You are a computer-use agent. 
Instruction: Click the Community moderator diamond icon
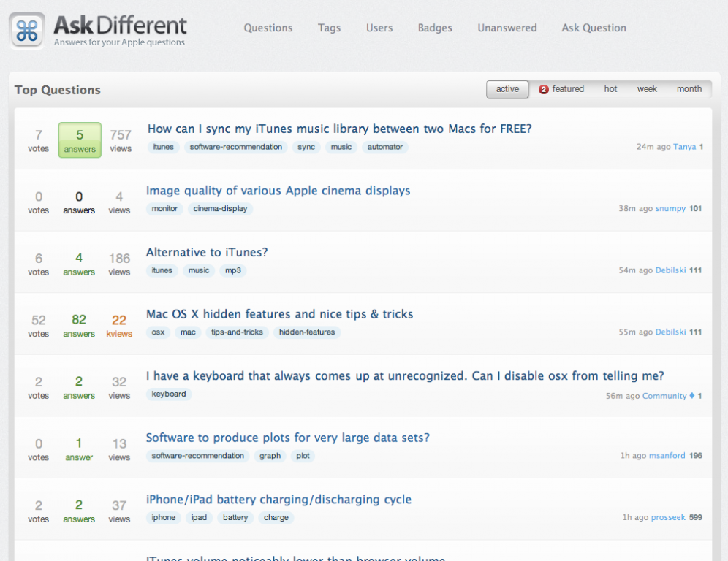pyautogui.click(x=691, y=396)
